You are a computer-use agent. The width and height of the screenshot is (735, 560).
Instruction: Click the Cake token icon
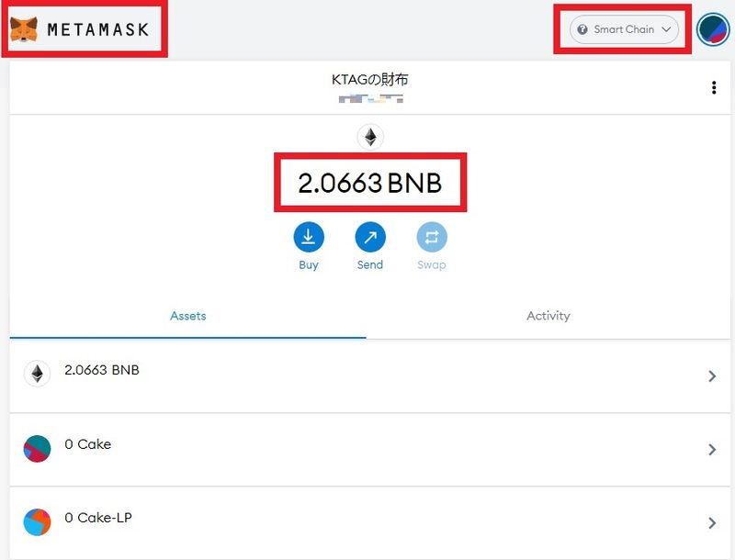click(37, 449)
